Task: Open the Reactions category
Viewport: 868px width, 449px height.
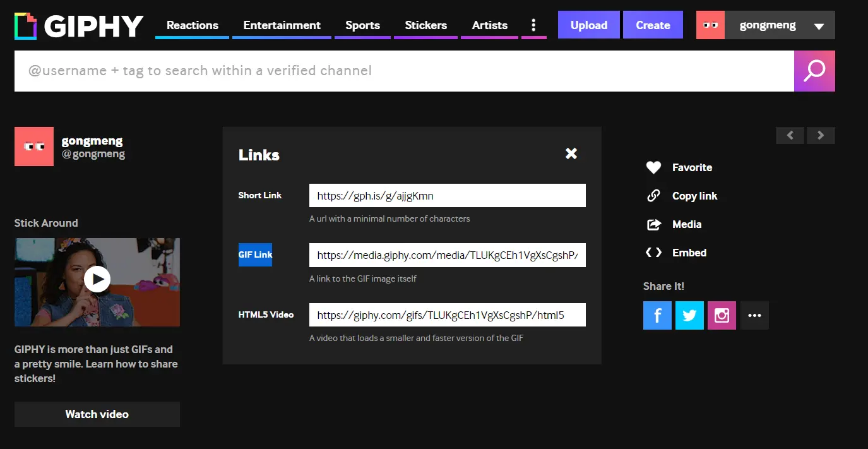Action: coord(193,25)
